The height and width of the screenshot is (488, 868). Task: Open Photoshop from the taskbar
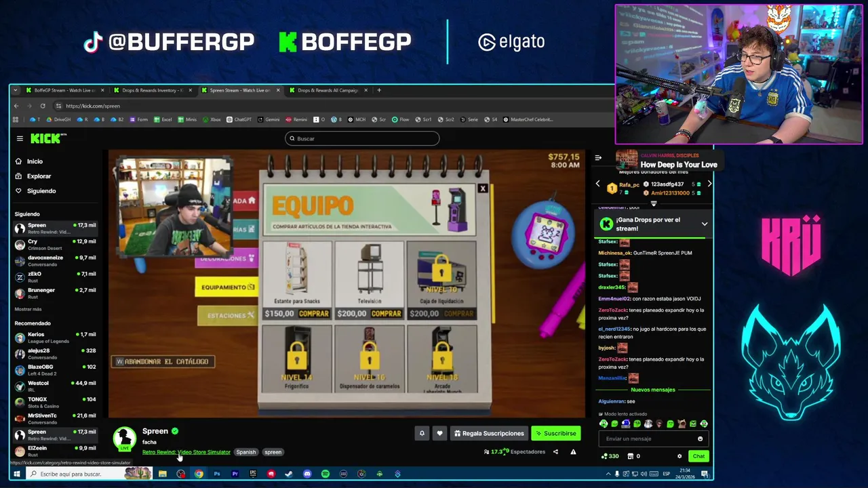point(217,474)
